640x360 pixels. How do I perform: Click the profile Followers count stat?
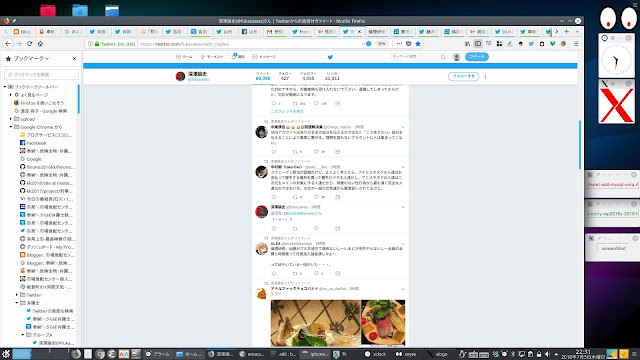coord(308,76)
